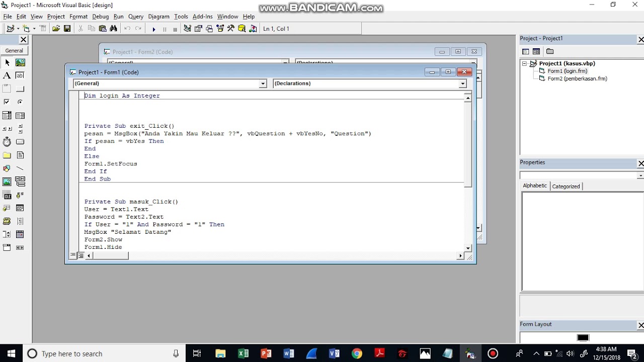This screenshot has height=362, width=644.
Task: Open the Menu Editor from toolbar
Action: tap(43, 29)
